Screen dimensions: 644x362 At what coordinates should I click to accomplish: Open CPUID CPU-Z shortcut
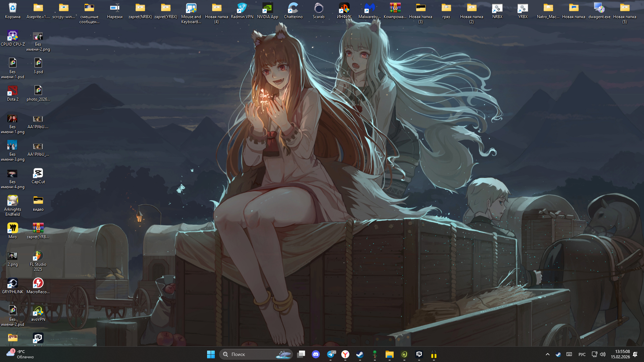[x=12, y=36]
